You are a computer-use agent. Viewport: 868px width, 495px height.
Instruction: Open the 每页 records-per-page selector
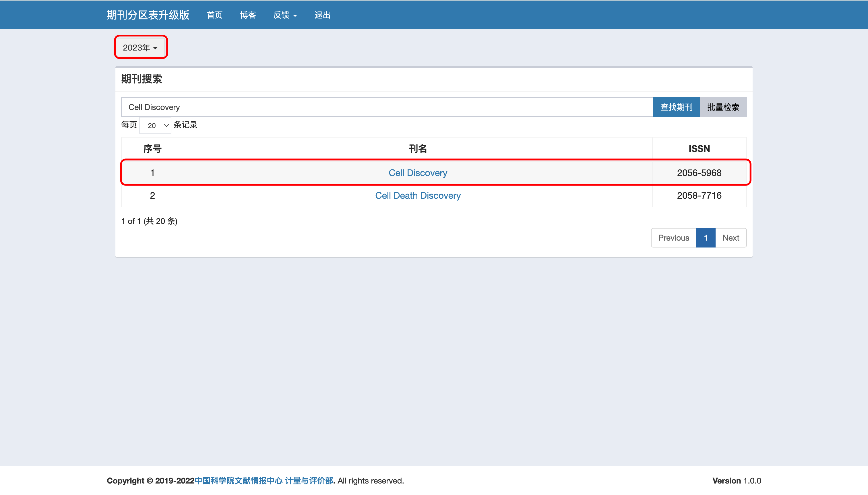[x=155, y=125]
